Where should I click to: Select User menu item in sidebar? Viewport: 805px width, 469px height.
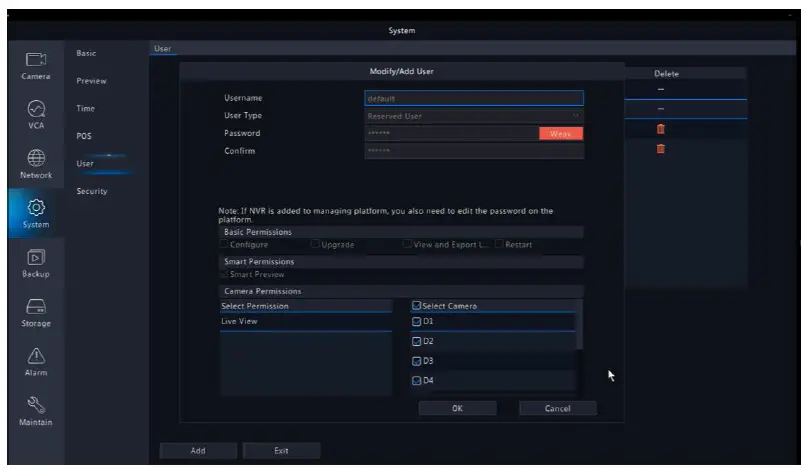tap(85, 164)
